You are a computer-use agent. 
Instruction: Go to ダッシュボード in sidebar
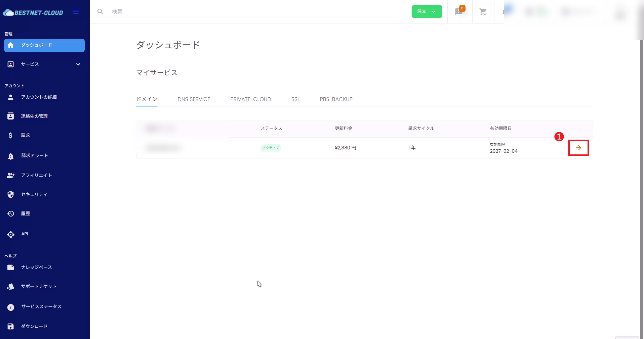[x=44, y=45]
